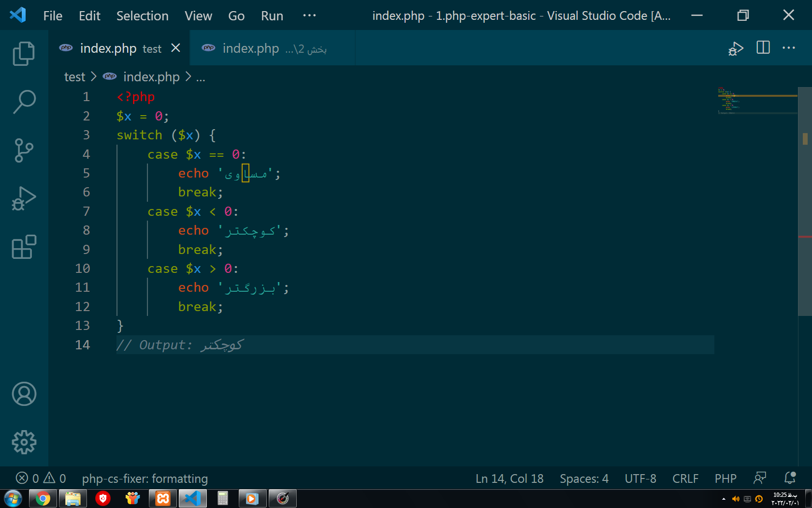Click the minimap code overview
812x508 pixels.
757,101
